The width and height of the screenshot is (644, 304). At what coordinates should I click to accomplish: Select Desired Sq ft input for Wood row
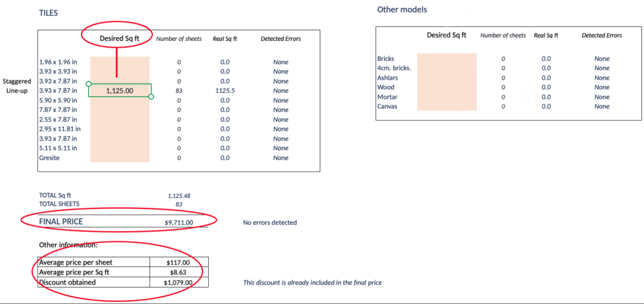tap(447, 87)
